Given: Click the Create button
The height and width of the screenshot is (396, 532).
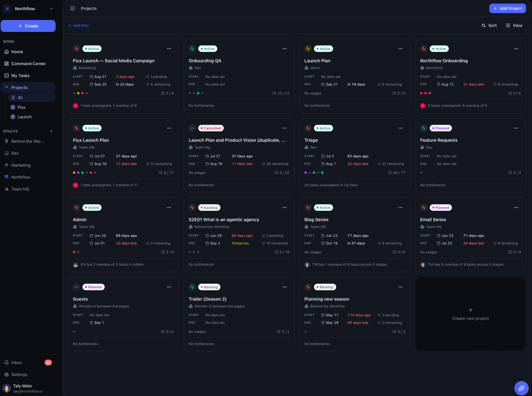Looking at the screenshot, I should 28,26.
